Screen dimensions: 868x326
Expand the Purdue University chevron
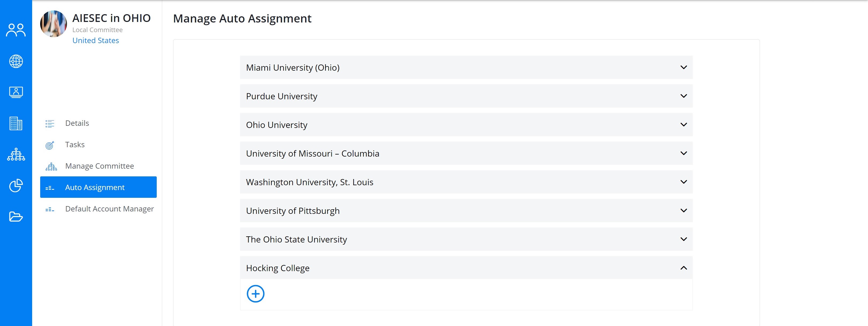(x=683, y=96)
